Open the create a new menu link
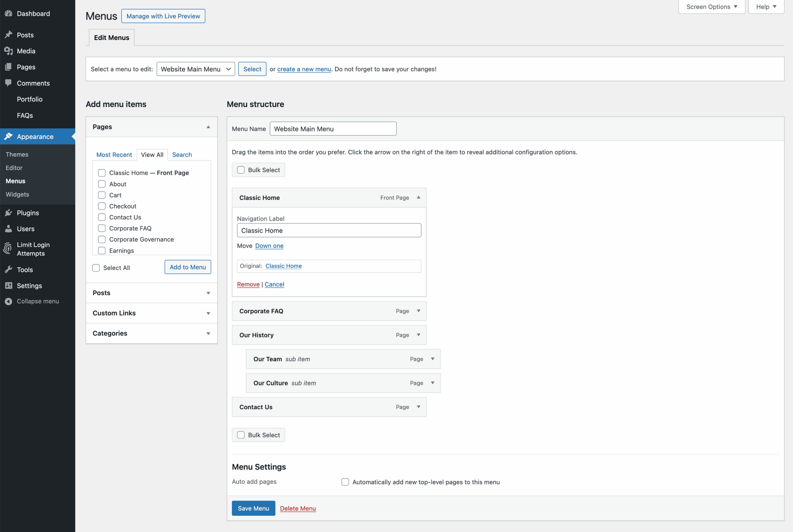This screenshot has width=793, height=532. point(304,69)
